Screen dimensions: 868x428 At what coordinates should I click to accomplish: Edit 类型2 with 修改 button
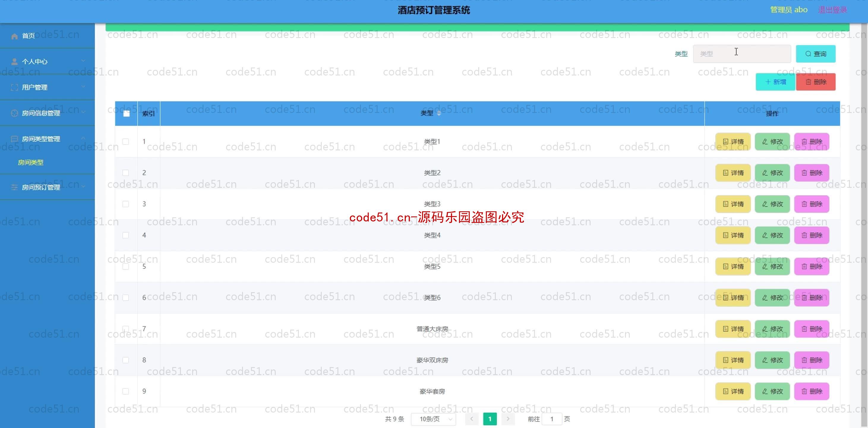(772, 173)
